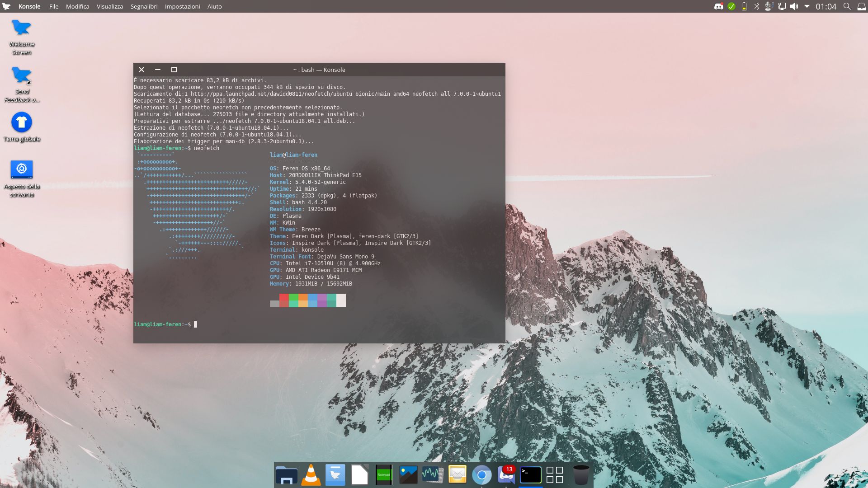Open the Notepad app from the dock
Screen dimensions: 868x488
tap(383, 475)
